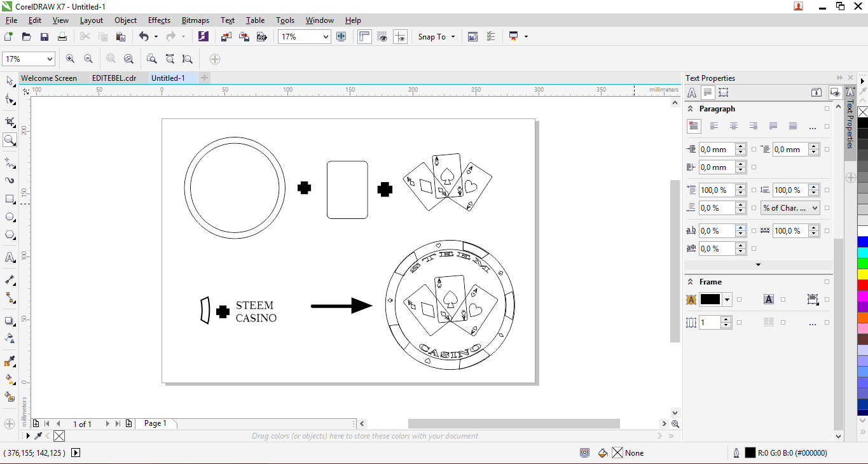868x464 pixels.
Task: Select the Freehand tool
Action: click(10, 162)
